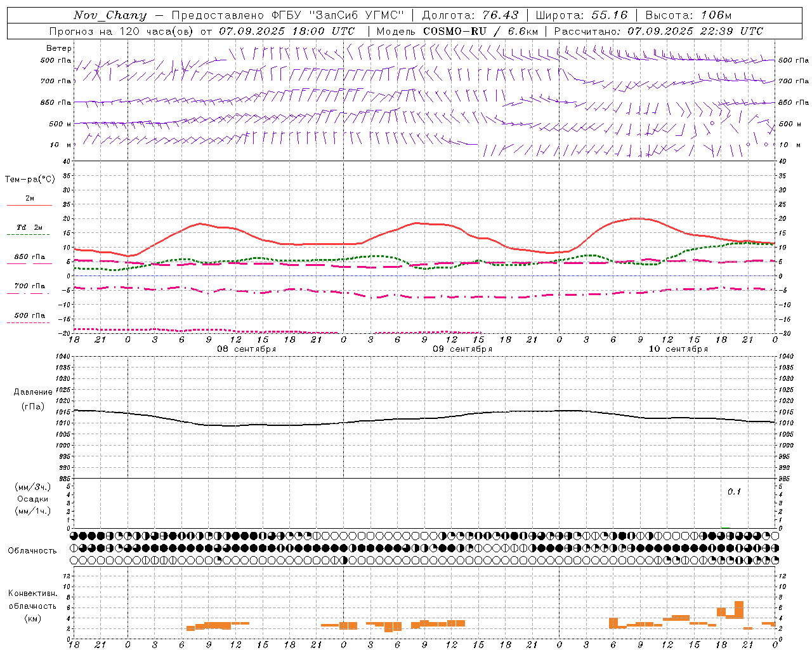
Task: Click the Рассчитано: 07.09.2025 22:39 UTC timestamp
Action: [x=658, y=31]
